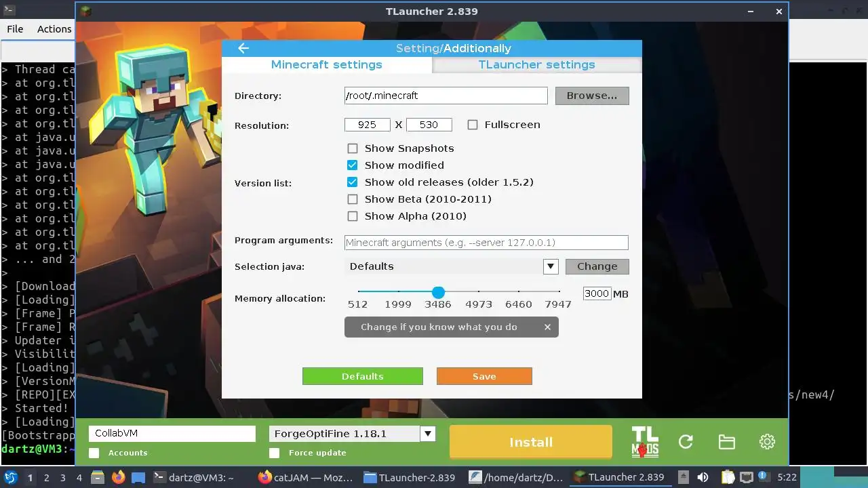This screenshot has width=868, height=488.
Task: Click the resolution width field 925
Action: pyautogui.click(x=368, y=125)
